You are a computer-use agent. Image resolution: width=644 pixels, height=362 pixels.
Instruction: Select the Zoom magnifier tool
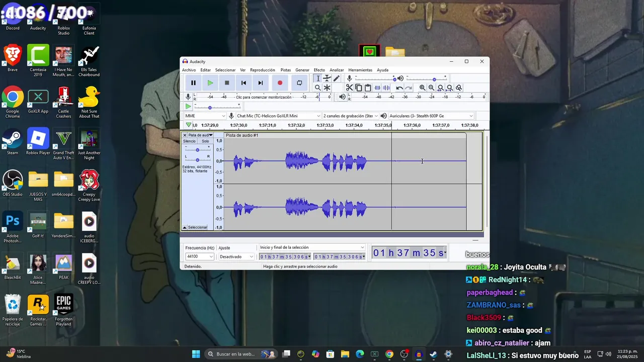[317, 87]
